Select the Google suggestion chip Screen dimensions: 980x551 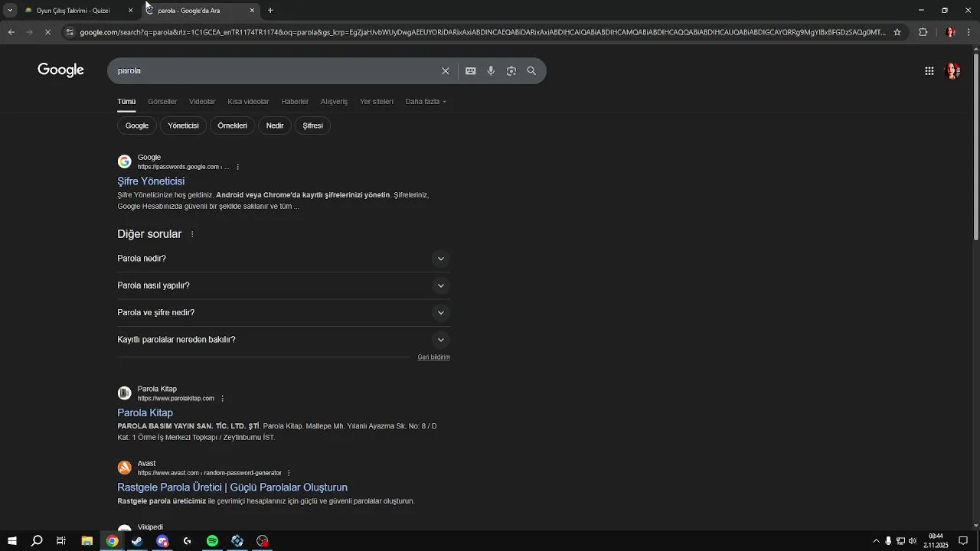tap(137, 126)
